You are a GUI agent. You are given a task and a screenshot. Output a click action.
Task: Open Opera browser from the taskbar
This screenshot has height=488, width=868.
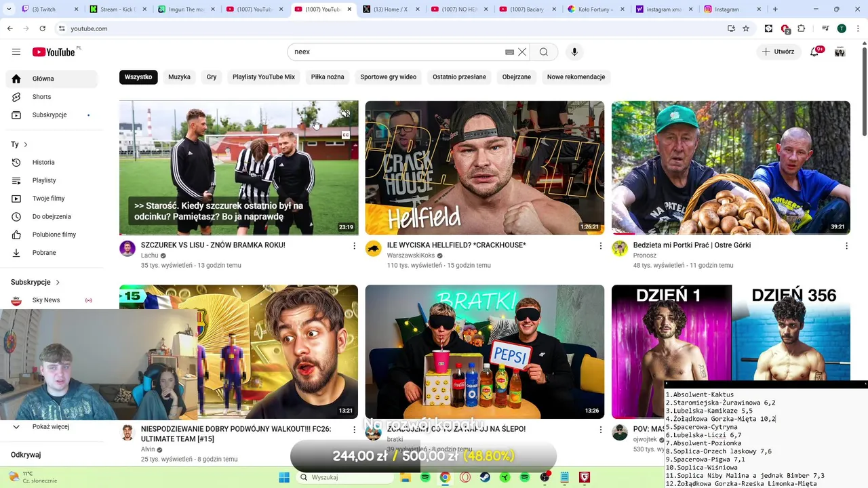pyautogui.click(x=465, y=477)
